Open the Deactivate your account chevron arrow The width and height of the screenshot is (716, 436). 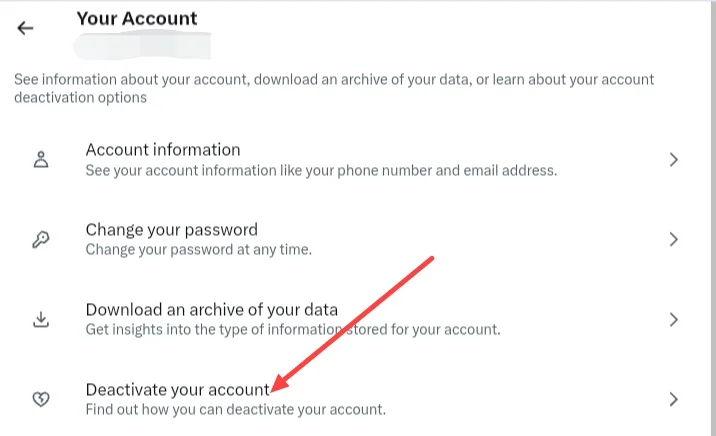coord(674,399)
